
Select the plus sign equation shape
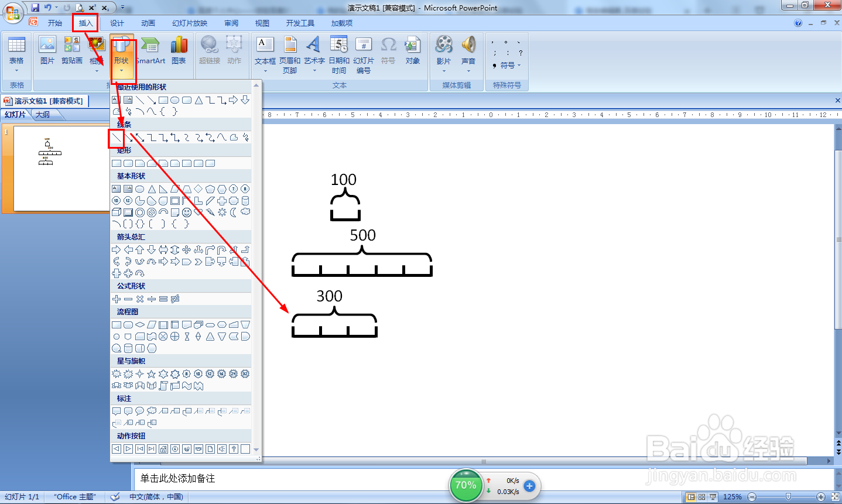pyautogui.click(x=117, y=299)
